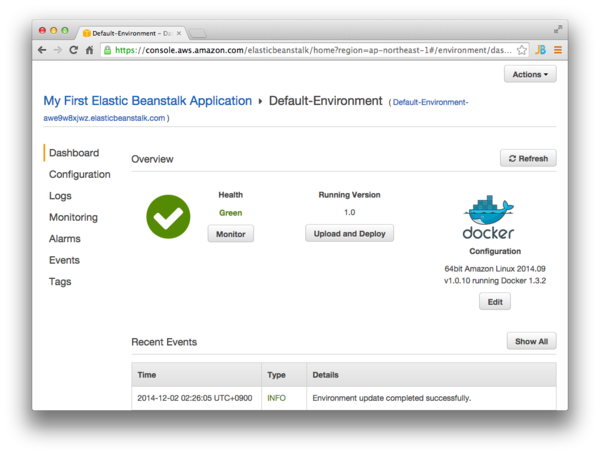Open the Actions dropdown menu

tap(530, 74)
